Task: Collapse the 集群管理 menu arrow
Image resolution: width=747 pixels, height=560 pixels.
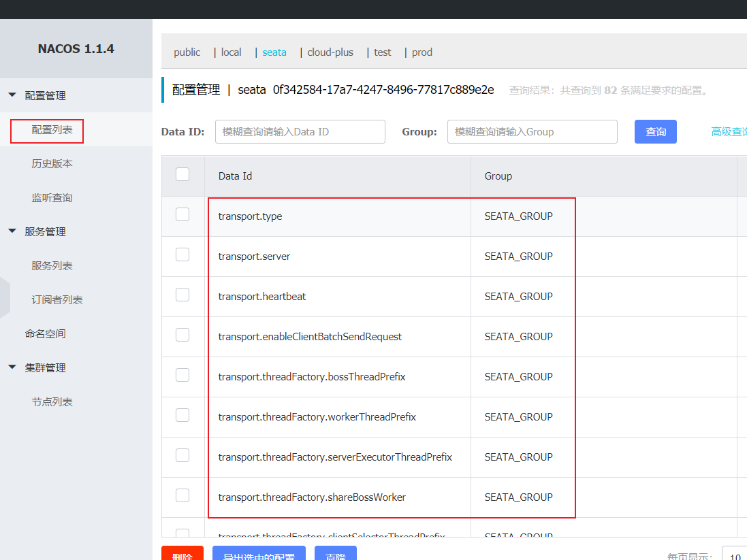Action: [x=12, y=367]
